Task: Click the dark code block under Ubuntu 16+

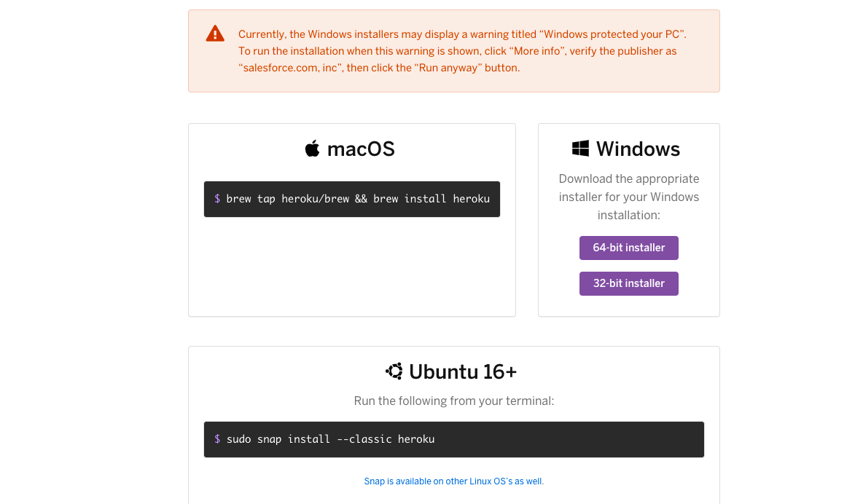Action: click(x=453, y=438)
